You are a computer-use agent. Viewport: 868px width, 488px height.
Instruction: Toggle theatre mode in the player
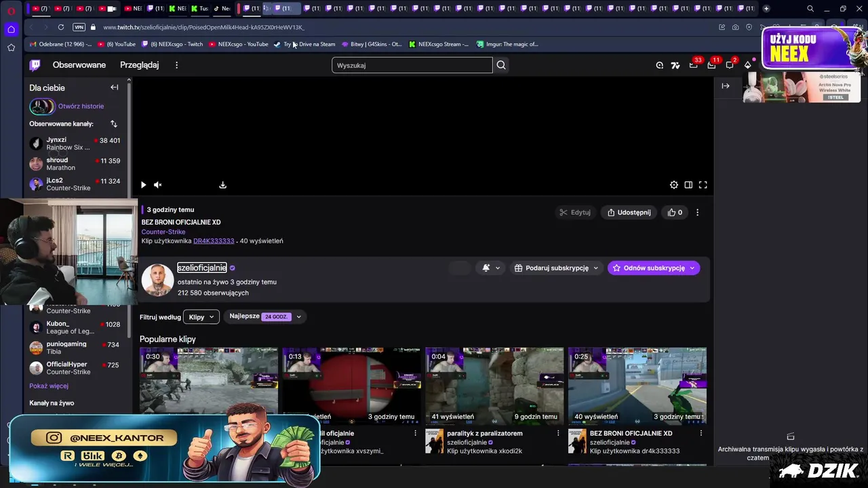688,185
